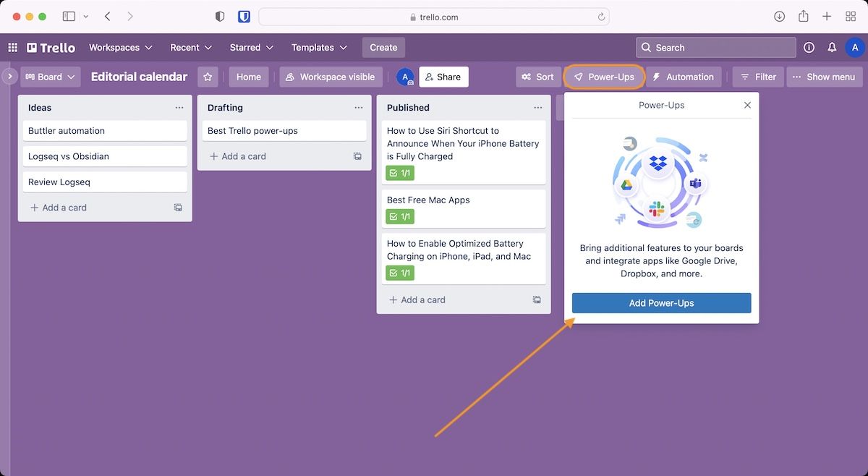Image resolution: width=868 pixels, height=476 pixels.
Task: Close the Power-Ups popup
Action: tap(747, 105)
